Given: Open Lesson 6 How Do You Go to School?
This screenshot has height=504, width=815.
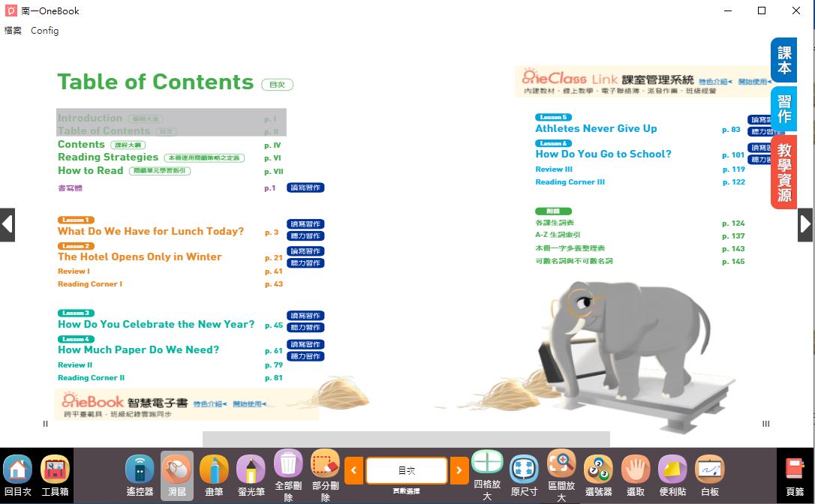Looking at the screenshot, I should click(603, 154).
